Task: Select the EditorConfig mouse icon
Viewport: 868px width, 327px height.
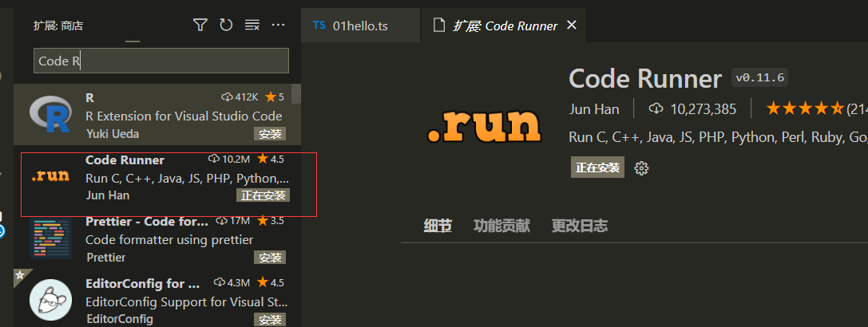Action: coord(50,299)
